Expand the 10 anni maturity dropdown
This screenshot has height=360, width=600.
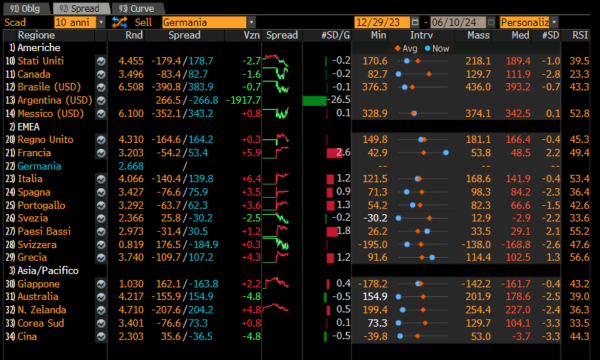click(x=101, y=22)
